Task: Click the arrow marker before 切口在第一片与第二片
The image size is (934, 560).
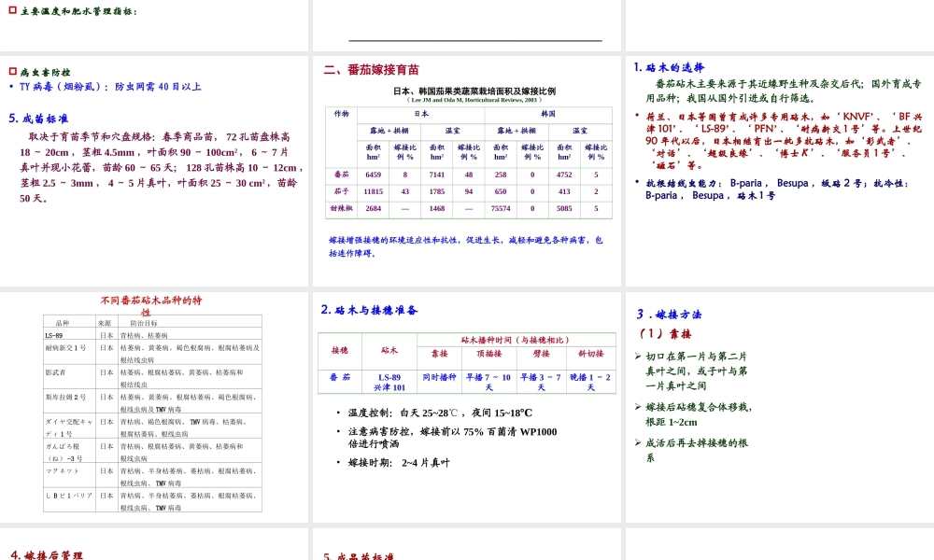Action: coord(638,356)
